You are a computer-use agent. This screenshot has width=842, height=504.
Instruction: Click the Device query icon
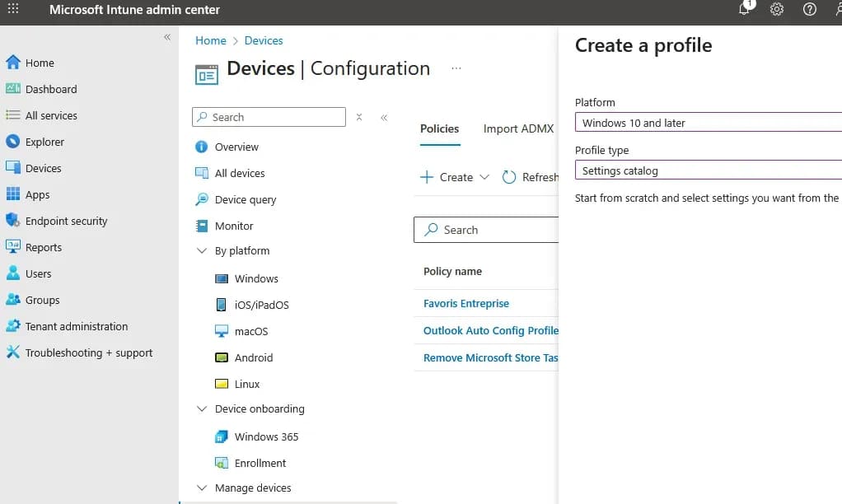202,199
